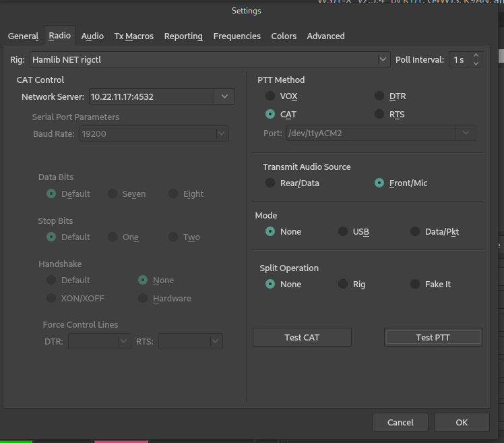Go to the Reporting tab
Viewport: 504px width, 443px height.
click(183, 36)
